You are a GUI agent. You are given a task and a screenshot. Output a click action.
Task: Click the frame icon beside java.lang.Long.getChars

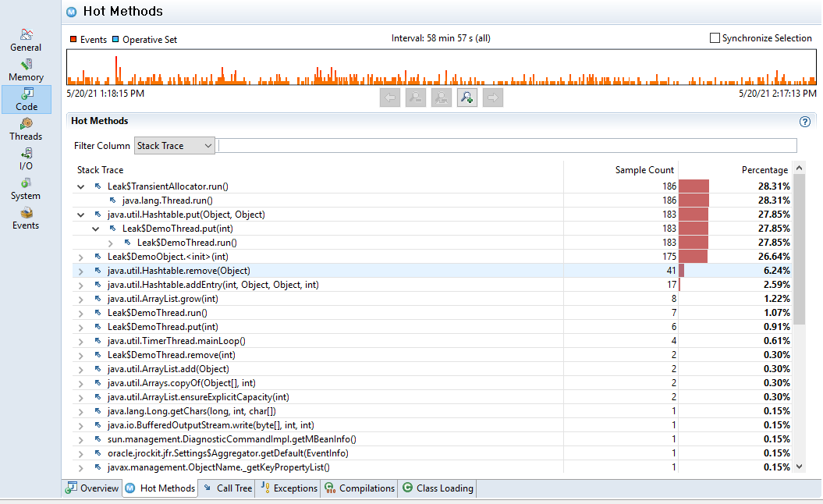click(x=98, y=411)
